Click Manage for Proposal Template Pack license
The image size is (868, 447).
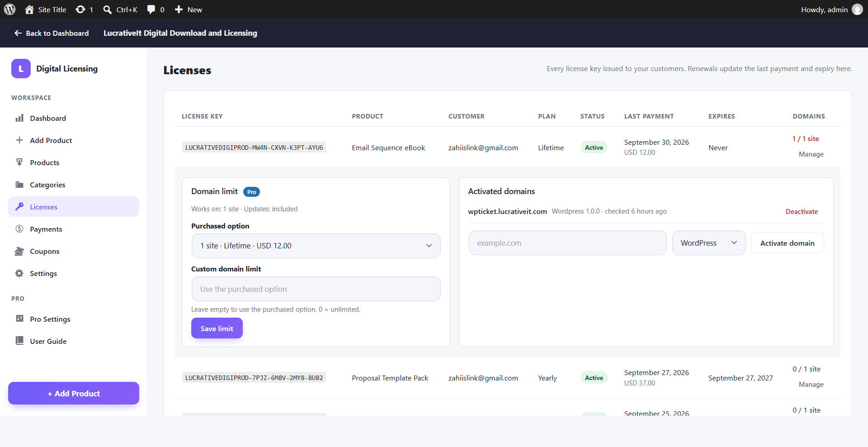pos(811,384)
